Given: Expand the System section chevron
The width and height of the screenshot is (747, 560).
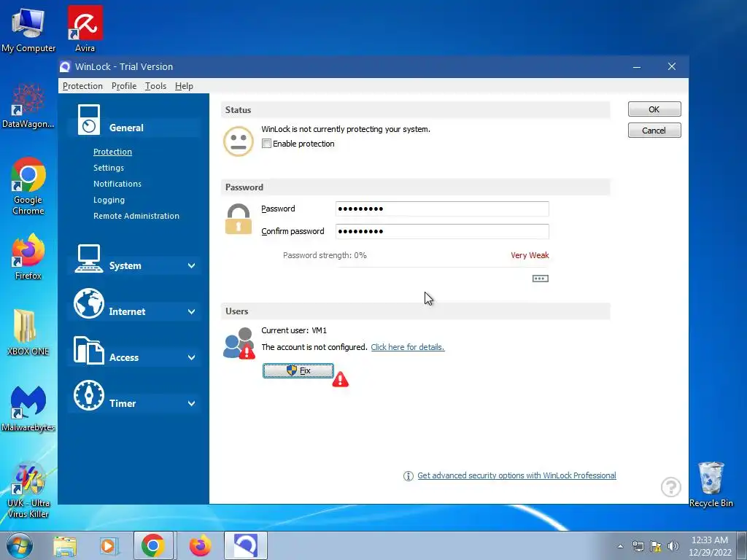Looking at the screenshot, I should pos(192,265).
